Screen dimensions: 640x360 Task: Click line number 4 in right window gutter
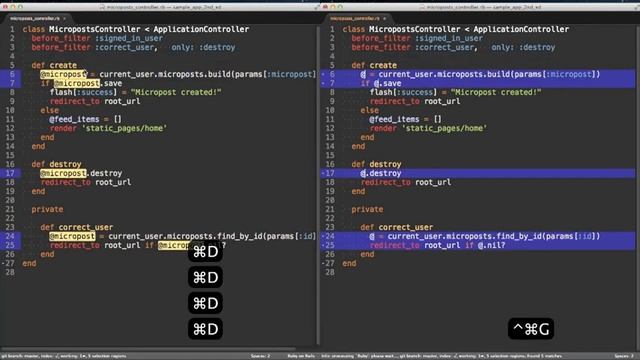[332, 56]
